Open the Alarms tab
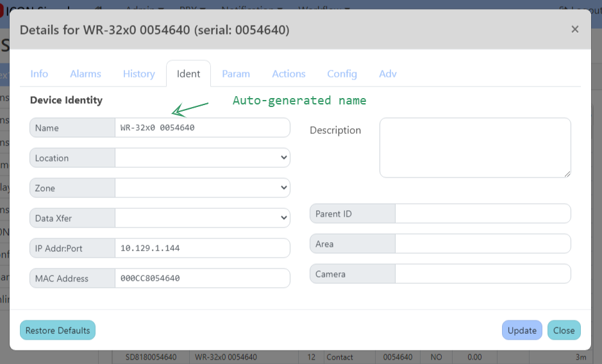Screen dimensions: 602x364 tap(85, 74)
